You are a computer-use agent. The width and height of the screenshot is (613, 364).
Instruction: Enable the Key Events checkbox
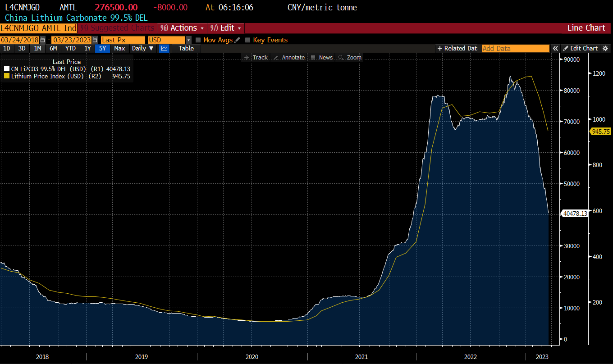[247, 40]
